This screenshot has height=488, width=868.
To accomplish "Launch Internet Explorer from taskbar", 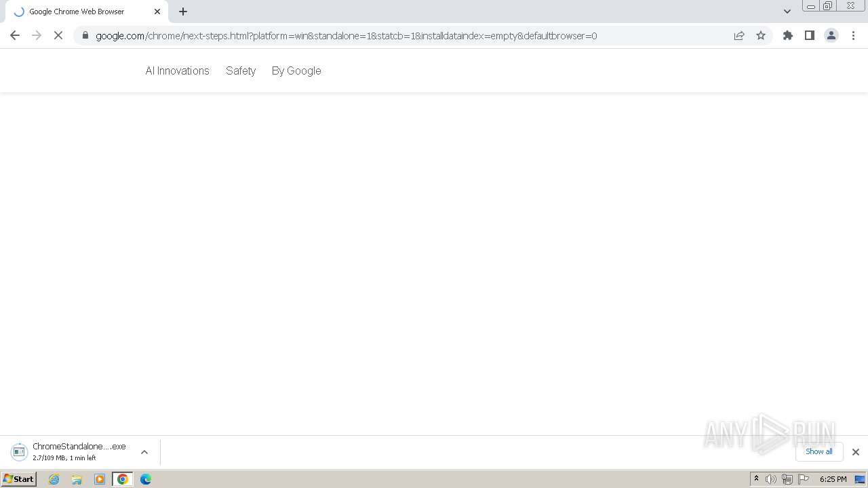I will pyautogui.click(x=54, y=479).
